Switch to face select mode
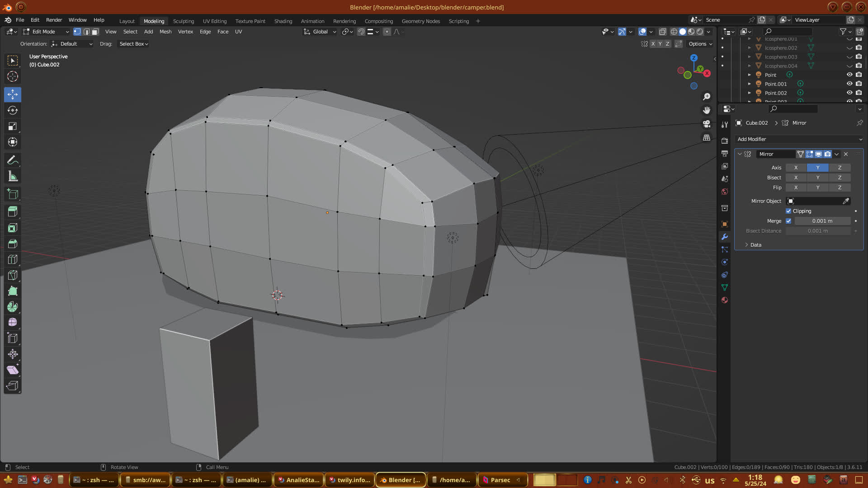 coord(95,32)
